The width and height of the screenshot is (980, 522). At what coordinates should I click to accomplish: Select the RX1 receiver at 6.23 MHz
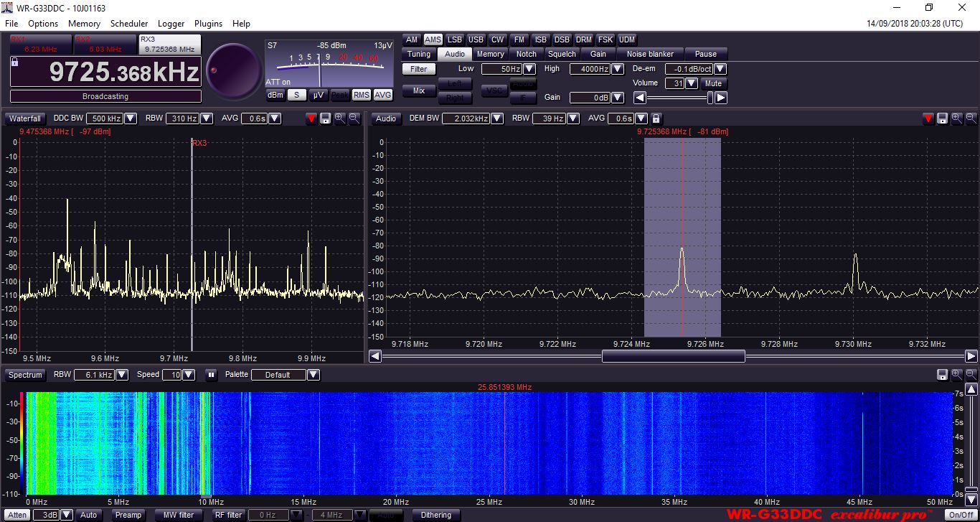40,45
